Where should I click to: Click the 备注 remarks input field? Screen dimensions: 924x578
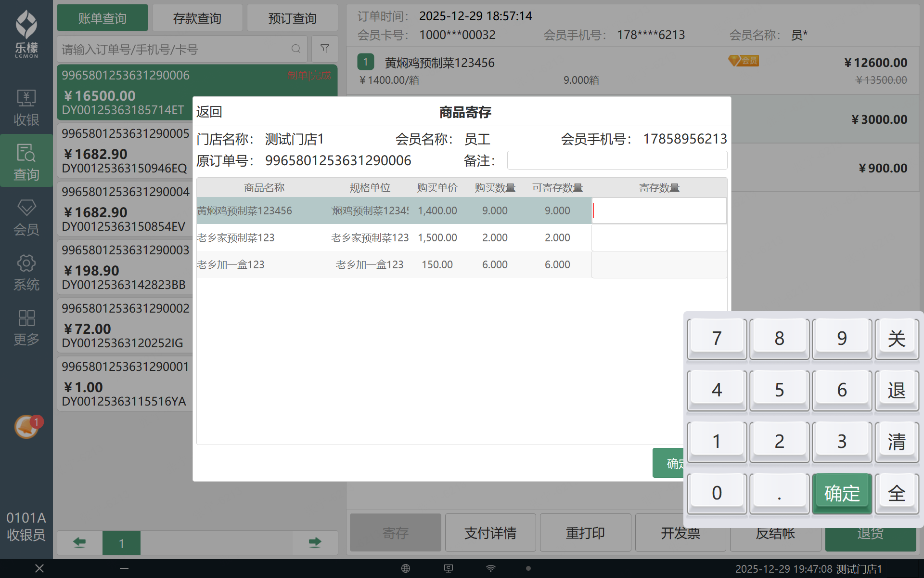point(617,160)
